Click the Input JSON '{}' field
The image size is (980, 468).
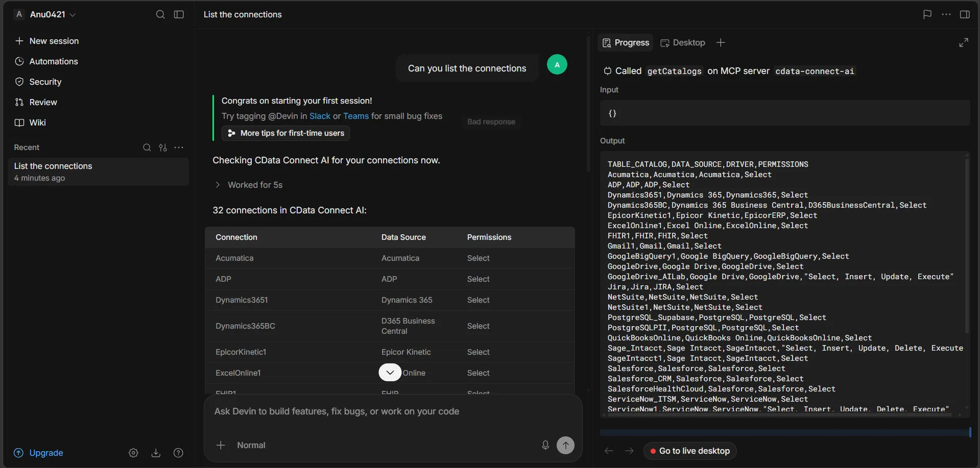(785, 113)
